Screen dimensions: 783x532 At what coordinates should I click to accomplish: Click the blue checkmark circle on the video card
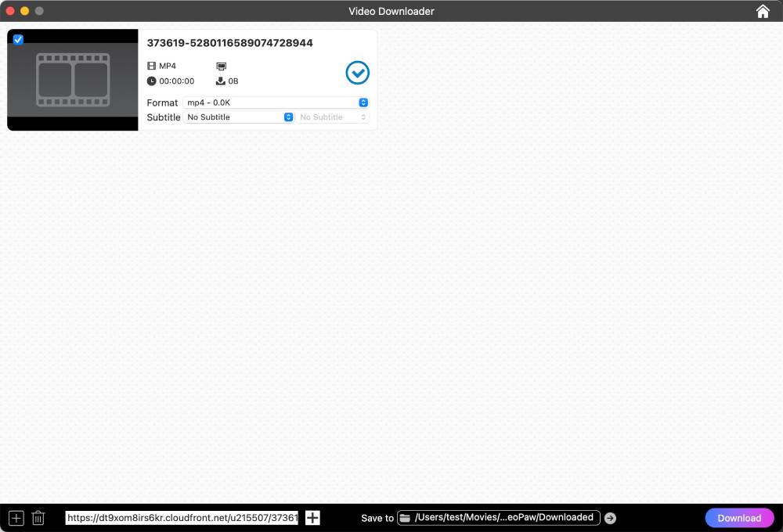click(357, 72)
